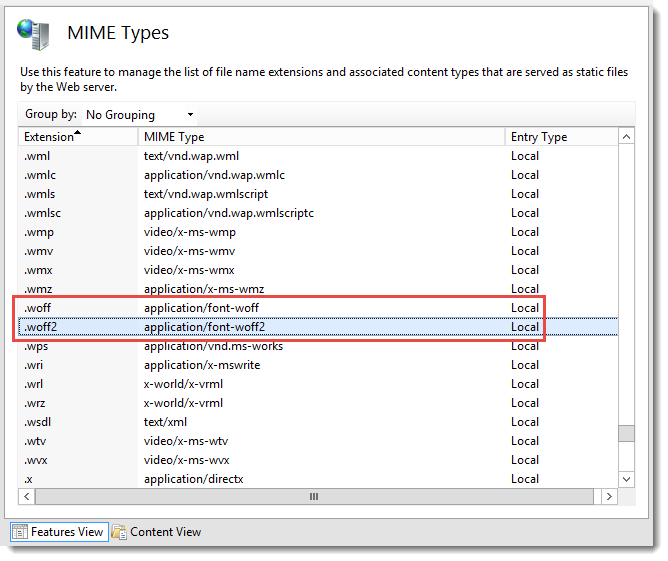Screen dimensions: 668x561
Task: Click the application/font-woff2 MIME type cell
Action: 204,327
